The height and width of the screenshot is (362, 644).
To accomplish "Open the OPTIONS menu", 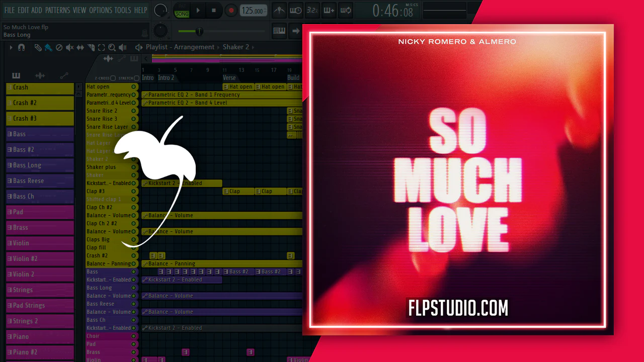I will click(x=101, y=10).
